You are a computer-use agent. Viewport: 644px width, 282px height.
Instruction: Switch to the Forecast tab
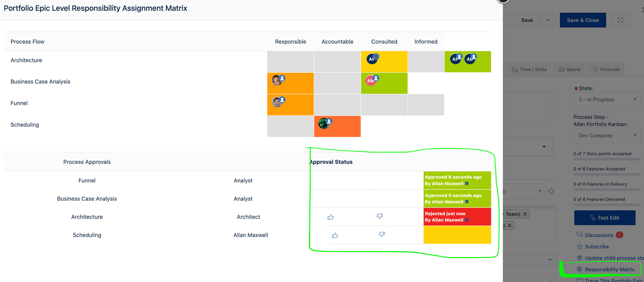pos(606,69)
